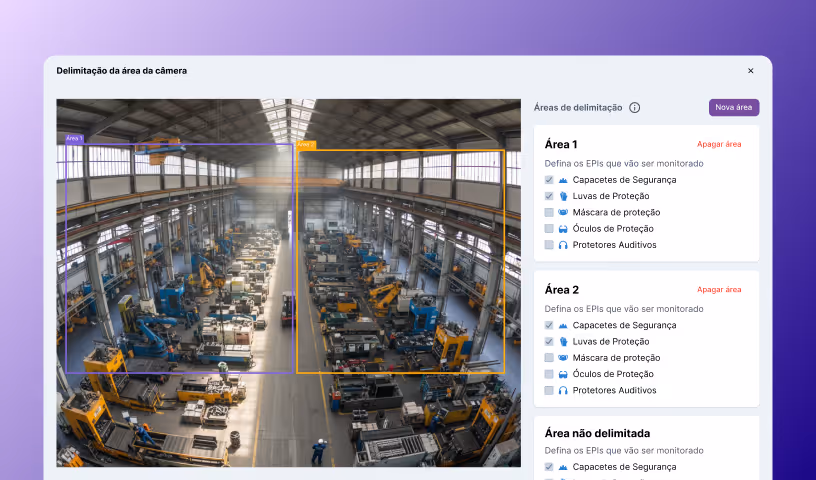The width and height of the screenshot is (816, 480).
Task: Enable Óculos de Proteção in Área 2
Action: click(x=549, y=374)
